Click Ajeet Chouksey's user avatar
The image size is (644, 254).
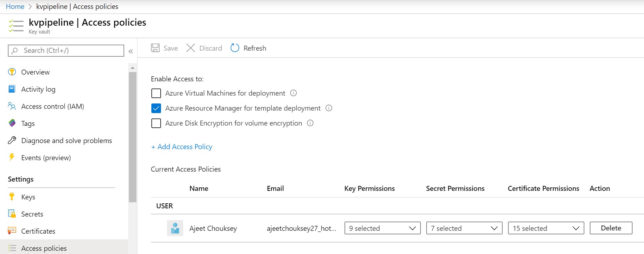point(175,228)
